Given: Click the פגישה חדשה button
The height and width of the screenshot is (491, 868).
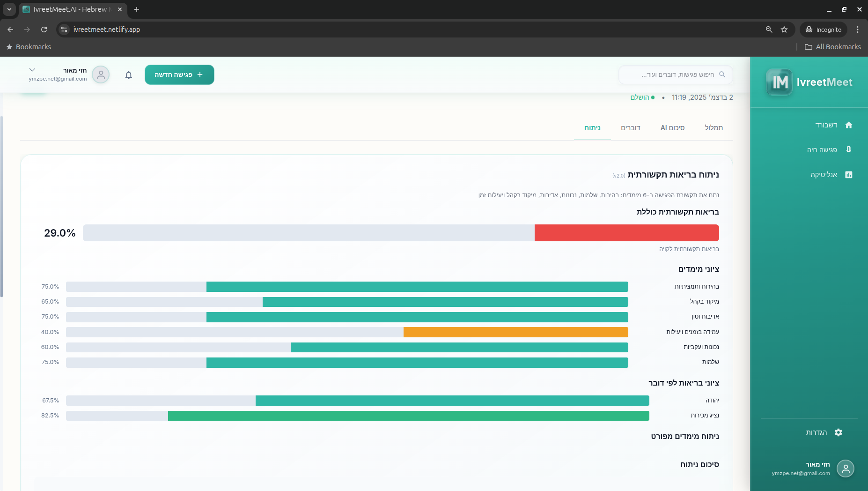Looking at the screenshot, I should 179,75.
